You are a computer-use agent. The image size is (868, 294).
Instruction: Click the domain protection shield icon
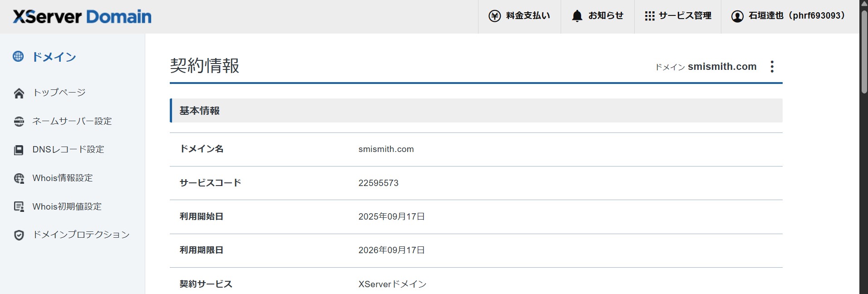(19, 235)
